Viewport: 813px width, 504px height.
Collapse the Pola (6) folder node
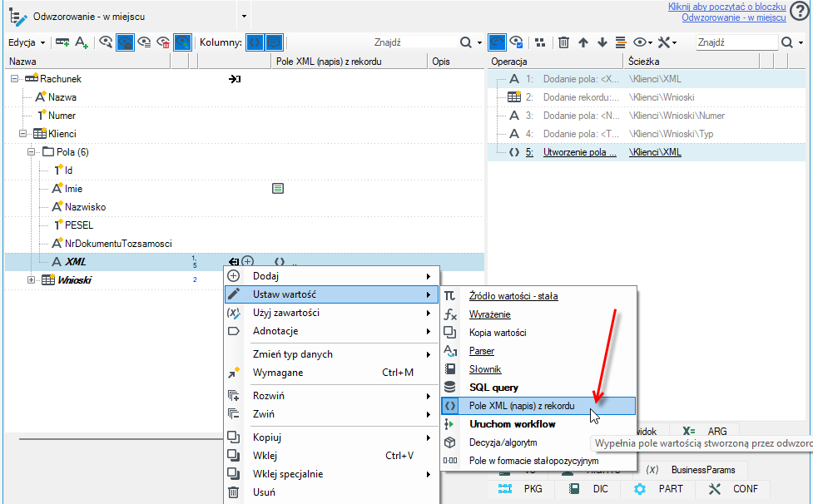(31, 151)
